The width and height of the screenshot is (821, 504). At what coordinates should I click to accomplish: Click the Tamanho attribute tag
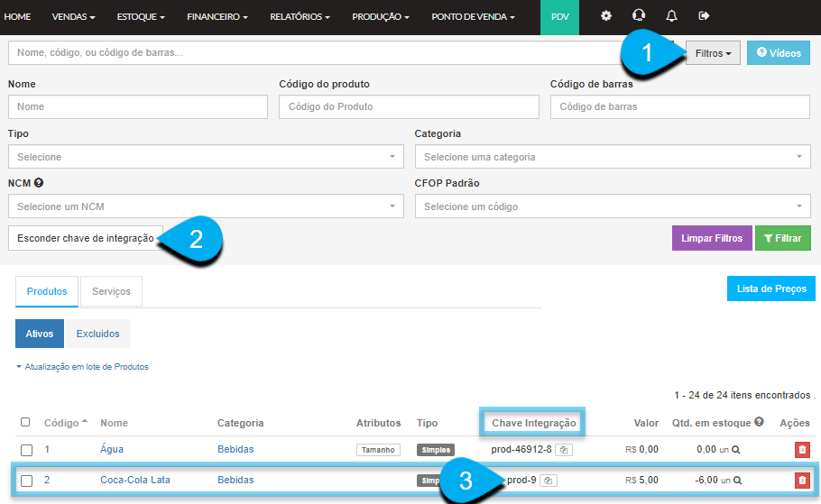(x=378, y=450)
